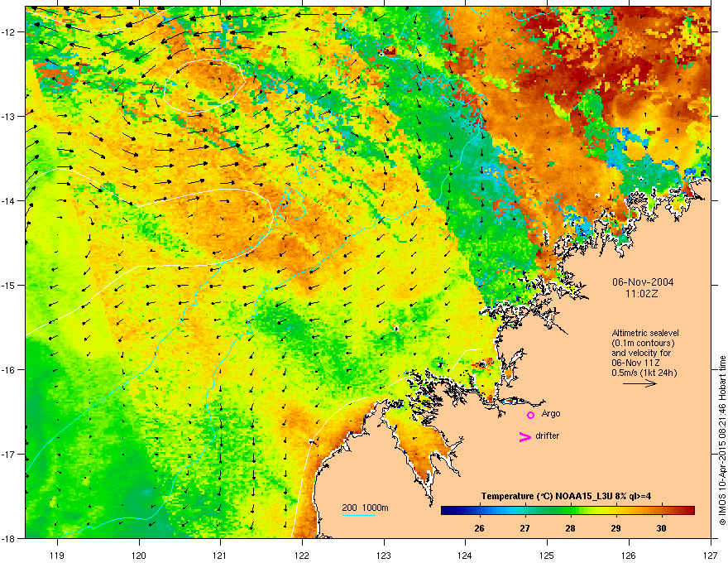This screenshot has height=563, width=728.
Task: Click the latitude label -13
Action: point(9,116)
